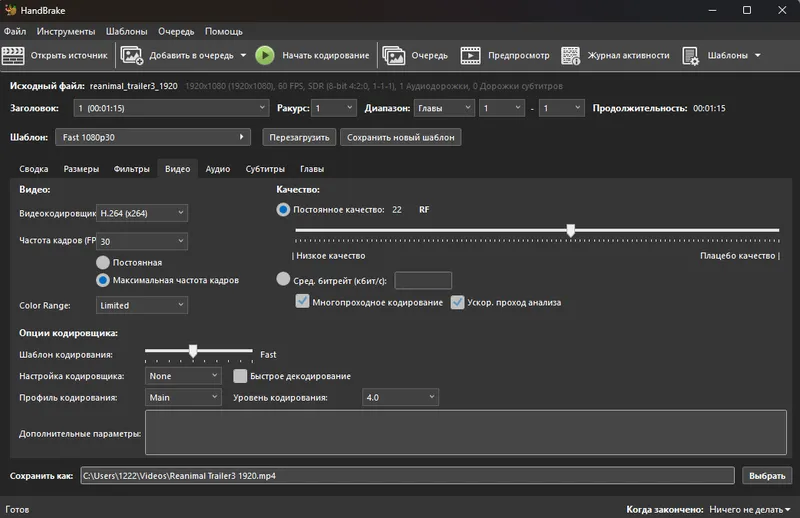Open the Ракурс angle dropdown
Viewport: 800px width, 518px height.
pos(333,108)
